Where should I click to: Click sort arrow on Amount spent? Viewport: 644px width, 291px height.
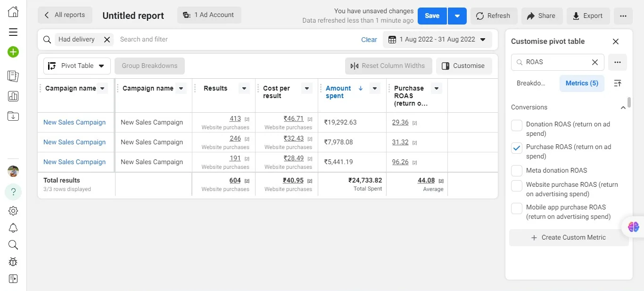(361, 88)
